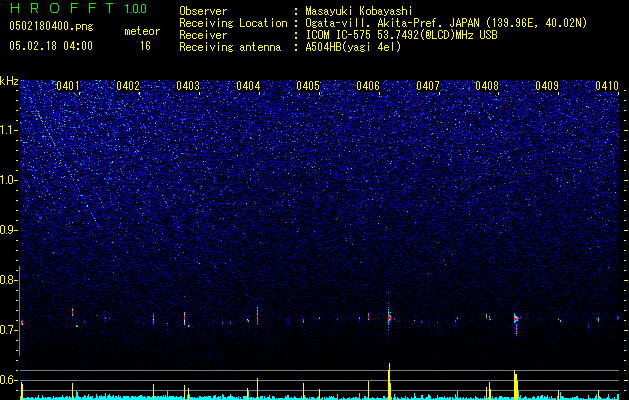Click the 0409 time marker
Viewport: 629px width, 400px height.
tap(547, 86)
